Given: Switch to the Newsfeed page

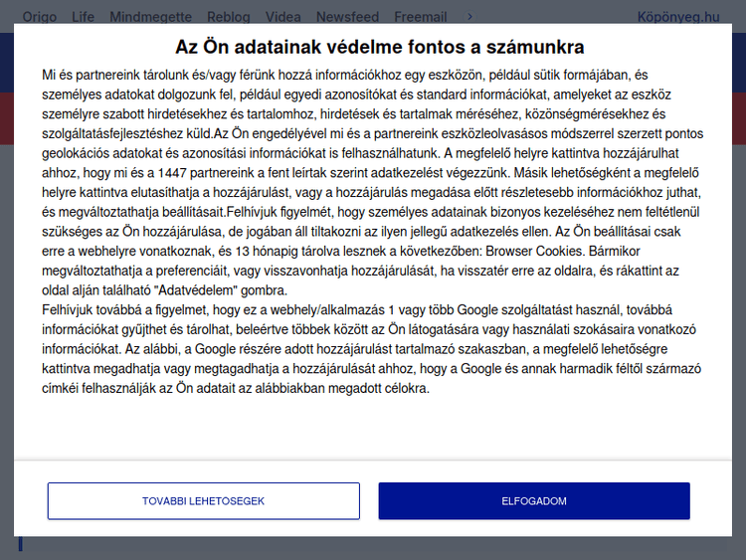Looking at the screenshot, I should pyautogui.click(x=347, y=17).
